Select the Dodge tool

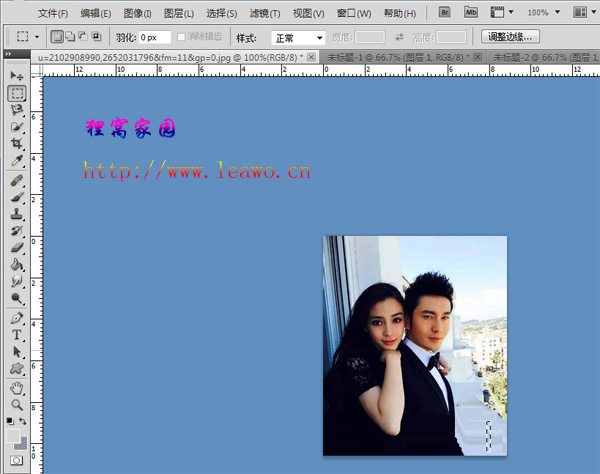tap(16, 298)
